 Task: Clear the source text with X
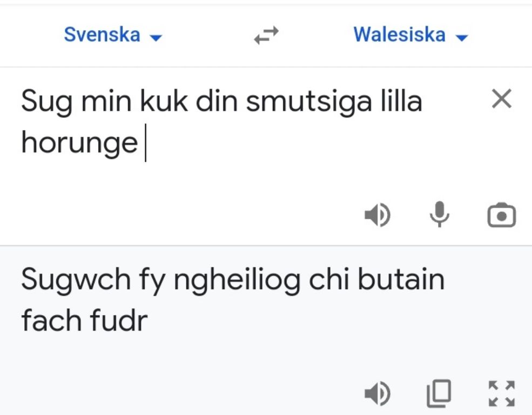pos(502,99)
